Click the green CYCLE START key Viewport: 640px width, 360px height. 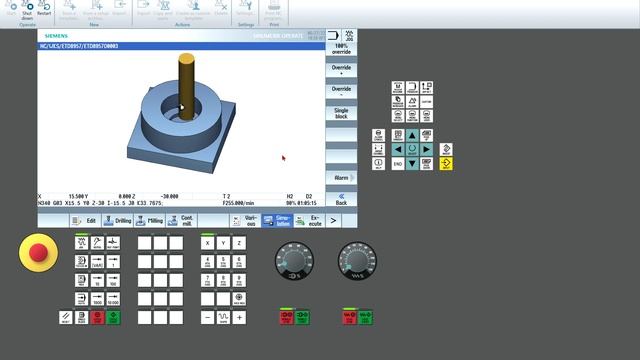pos(113,318)
